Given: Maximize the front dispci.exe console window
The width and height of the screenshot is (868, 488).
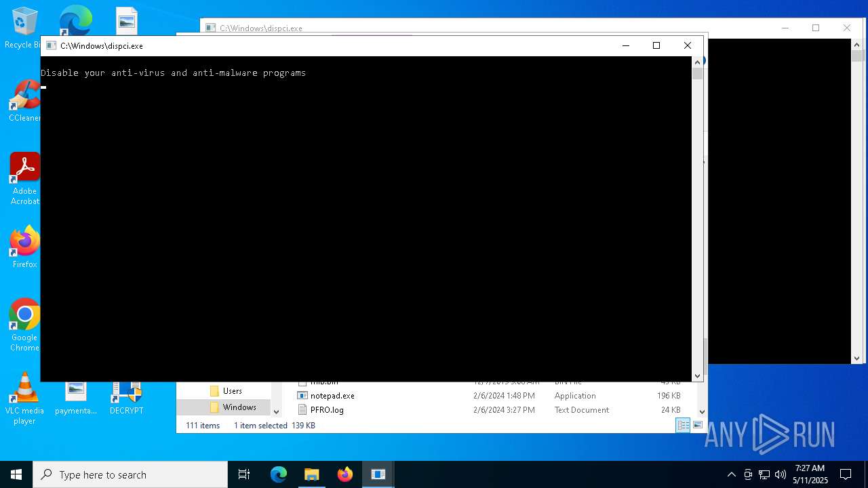Looking at the screenshot, I should click(x=656, y=45).
